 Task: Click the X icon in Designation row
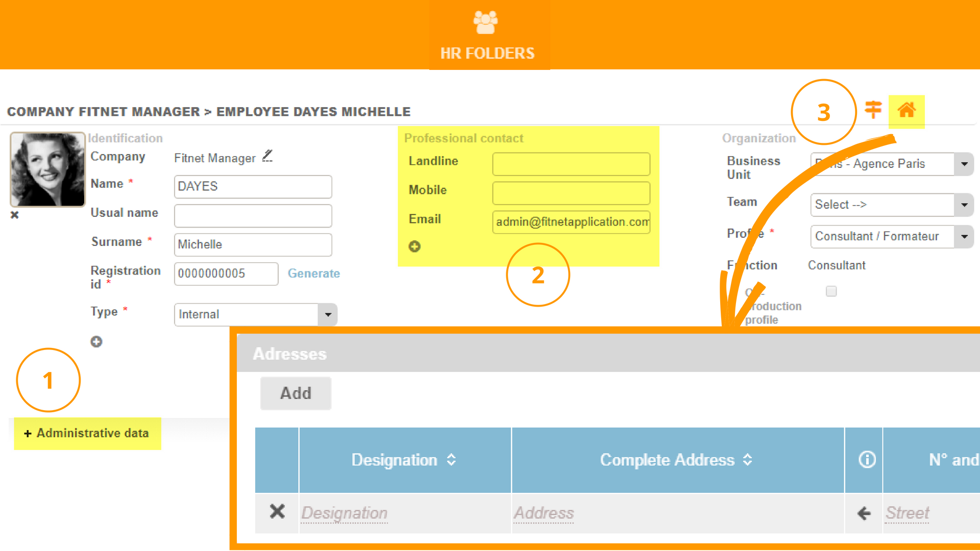(277, 512)
